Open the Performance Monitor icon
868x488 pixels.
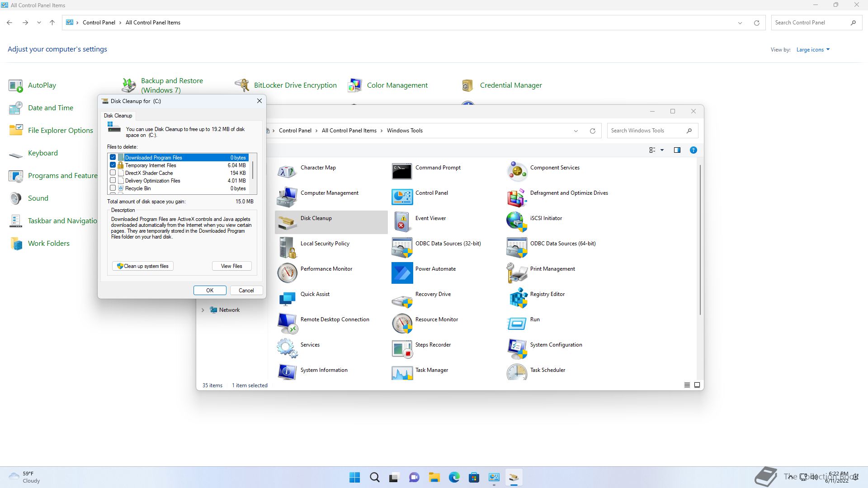[x=287, y=273]
